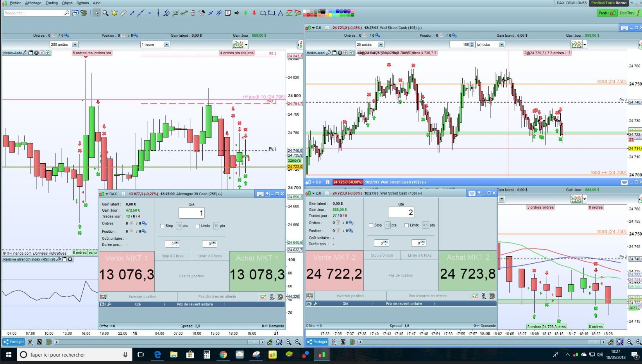Zoom out on the DAX chart time axis
642x364 pixels.
[288, 342]
